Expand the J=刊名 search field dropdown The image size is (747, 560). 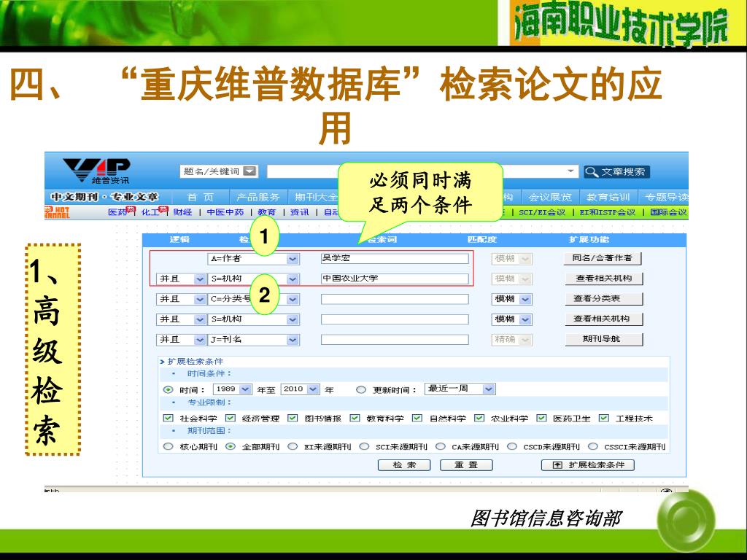point(293,340)
